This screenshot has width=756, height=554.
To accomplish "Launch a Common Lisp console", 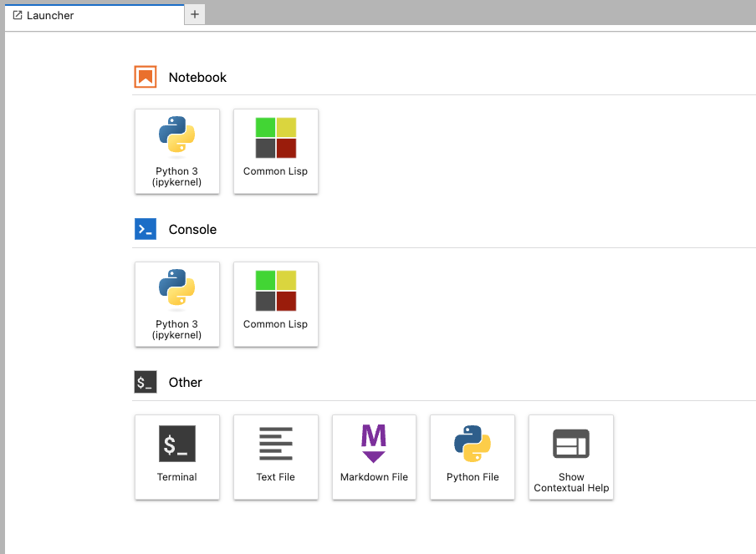I will pos(276,304).
